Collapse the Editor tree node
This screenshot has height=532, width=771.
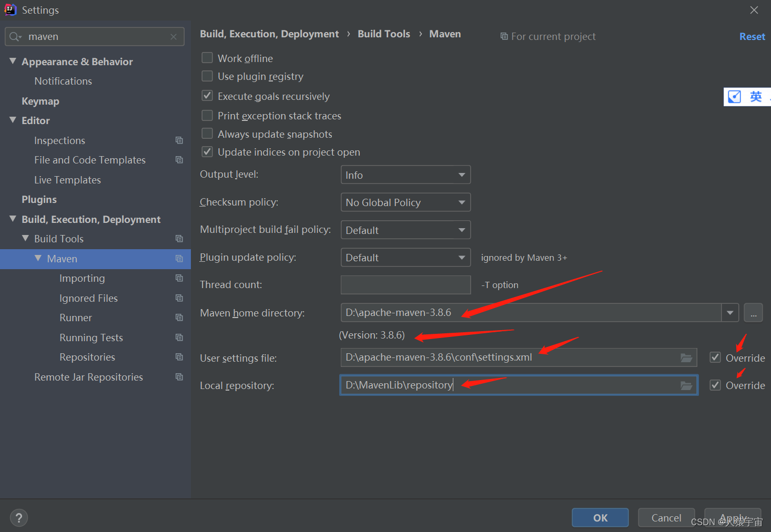(13, 120)
